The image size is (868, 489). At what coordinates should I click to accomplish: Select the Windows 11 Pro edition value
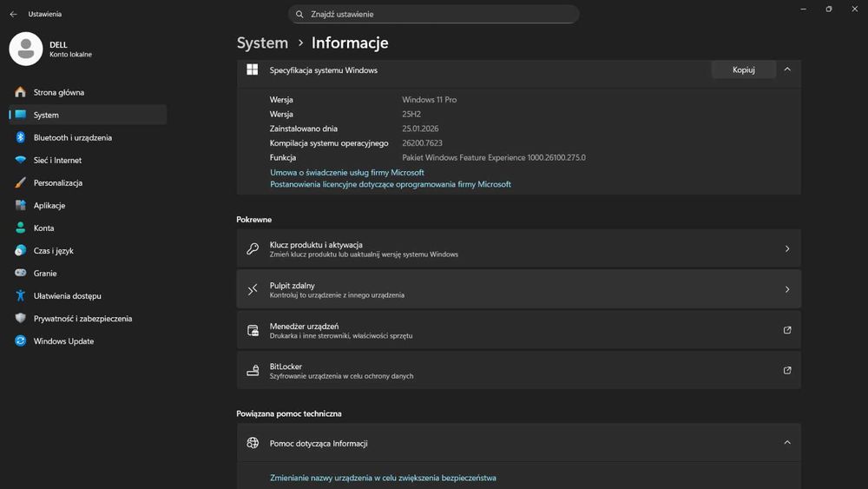click(x=429, y=100)
